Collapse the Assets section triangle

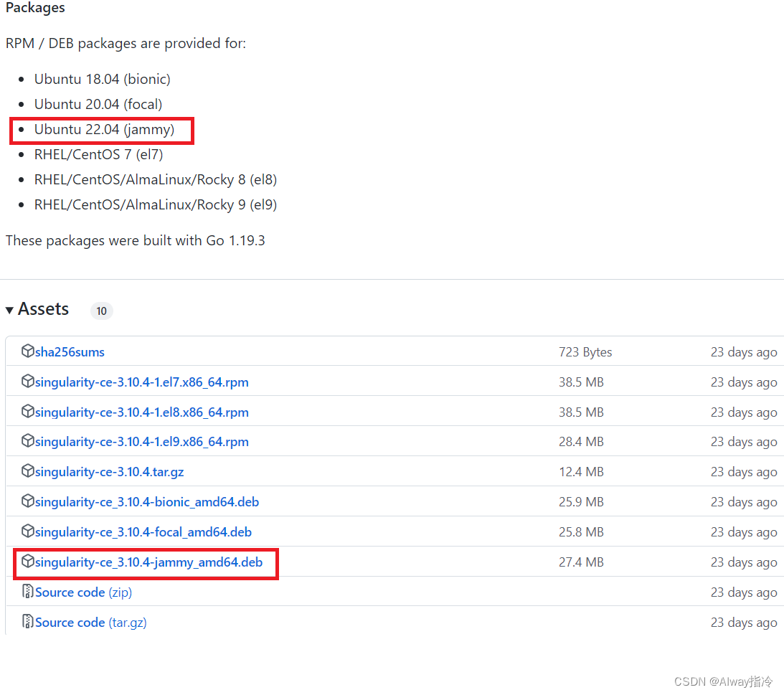point(9,311)
